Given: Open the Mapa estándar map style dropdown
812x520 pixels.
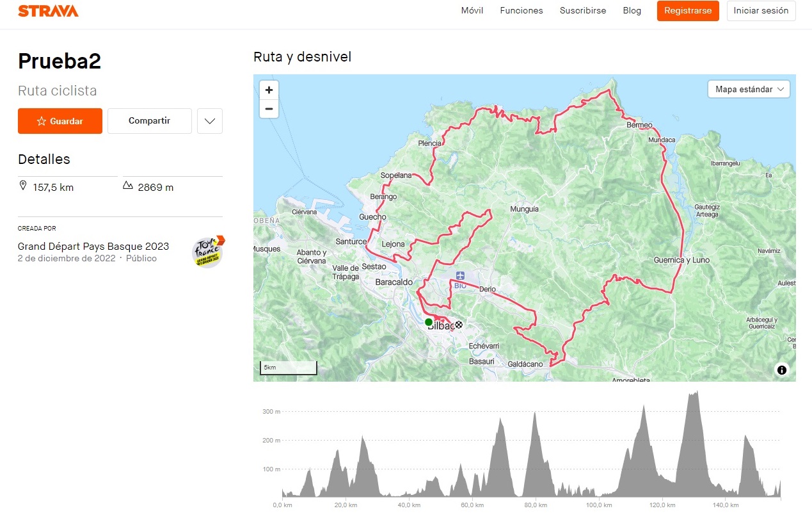Looking at the screenshot, I should [749, 89].
